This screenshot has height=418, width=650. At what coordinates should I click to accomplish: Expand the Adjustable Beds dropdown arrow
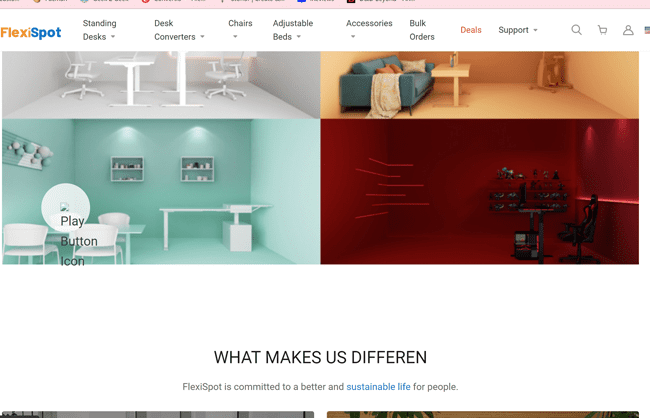[x=298, y=37]
